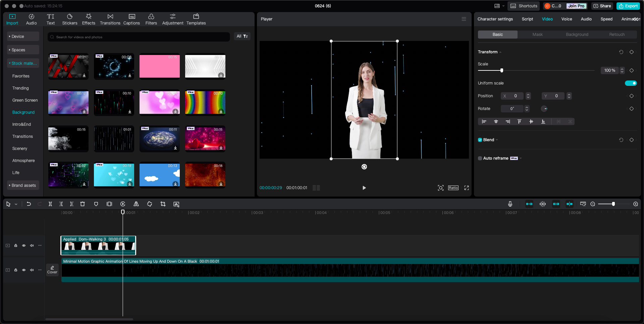Enable the Auto reframe checkbox
This screenshot has width=644, height=324.
coord(480,158)
